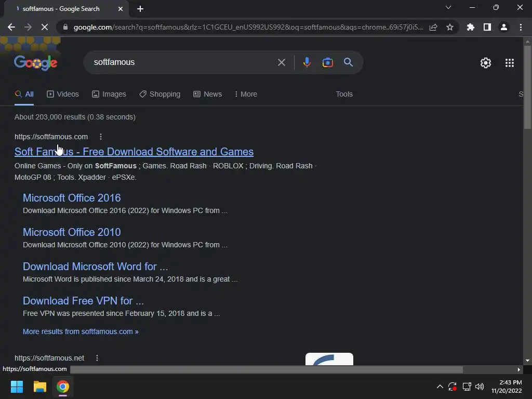The height and width of the screenshot is (399, 532).
Task: Select the All results tab
Action: click(x=24, y=95)
